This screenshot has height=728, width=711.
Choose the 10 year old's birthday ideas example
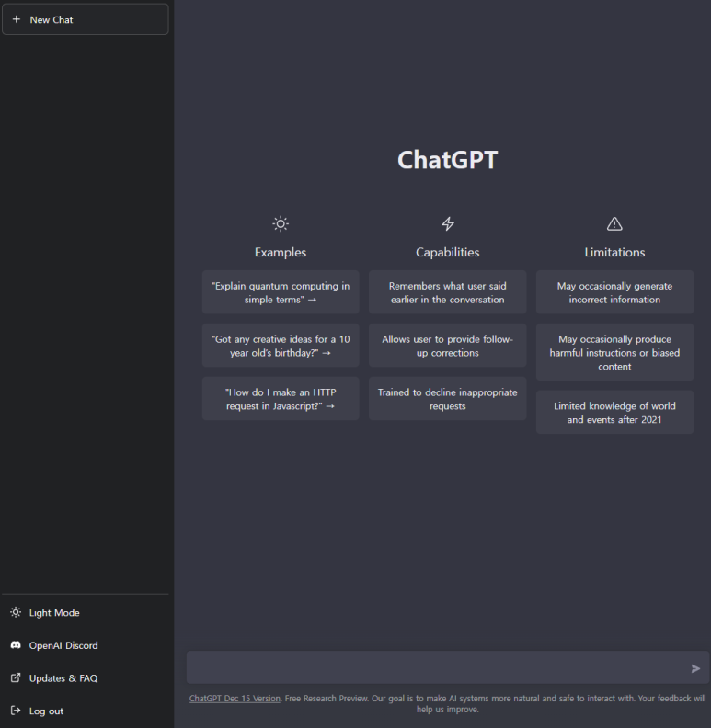(281, 346)
